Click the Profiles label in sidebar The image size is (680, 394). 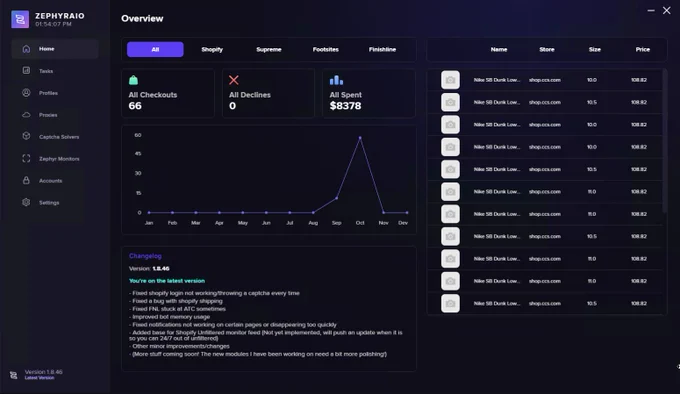tap(48, 93)
